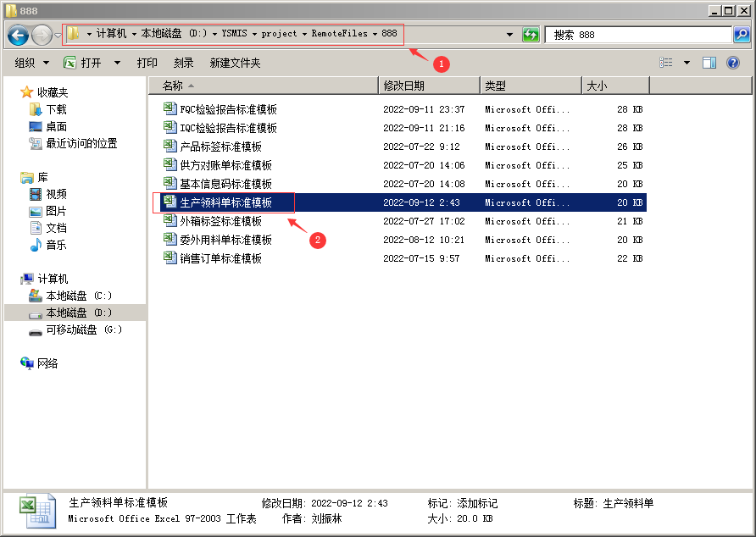This screenshot has width=756, height=537.
Task: Click the 2022-07-15 9:57 date cell
Action: click(x=421, y=258)
